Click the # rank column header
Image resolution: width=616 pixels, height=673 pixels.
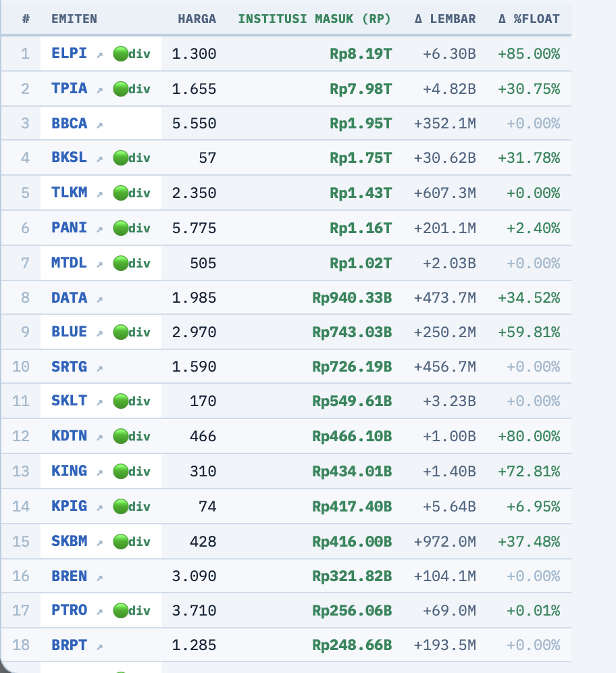click(x=26, y=19)
